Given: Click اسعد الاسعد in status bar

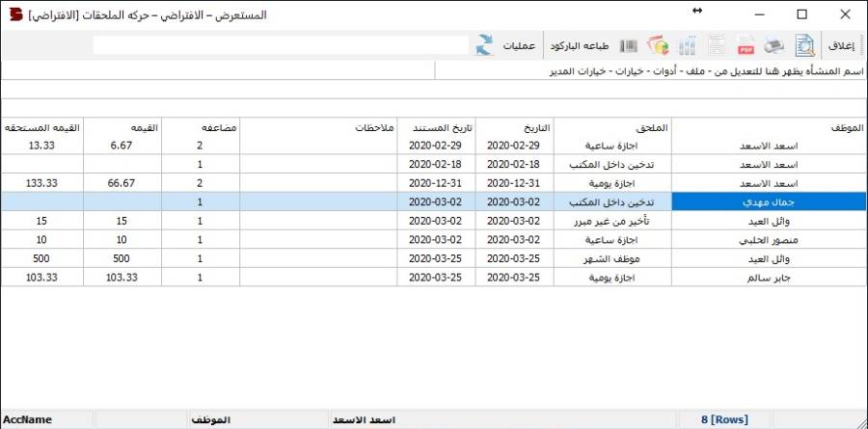Looking at the screenshot, I should pos(364,419).
